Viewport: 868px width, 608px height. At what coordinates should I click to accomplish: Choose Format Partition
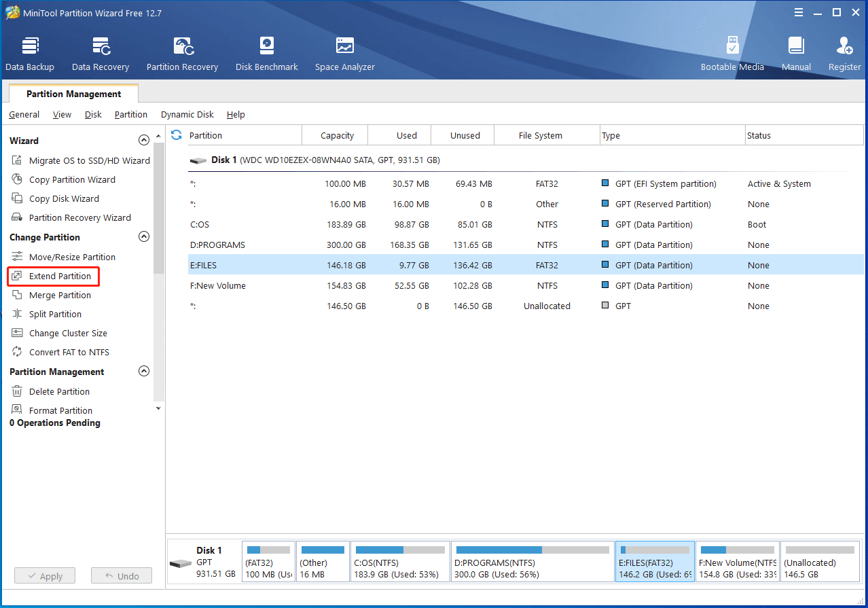52,410
